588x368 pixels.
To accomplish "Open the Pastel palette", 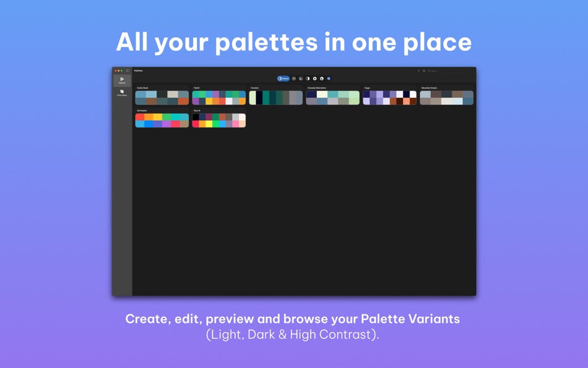I will [x=218, y=97].
